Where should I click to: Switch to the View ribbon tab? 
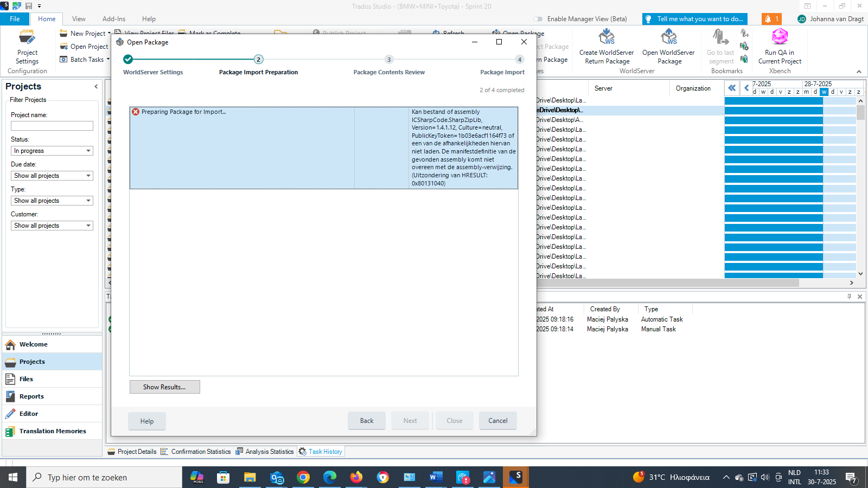click(x=79, y=19)
